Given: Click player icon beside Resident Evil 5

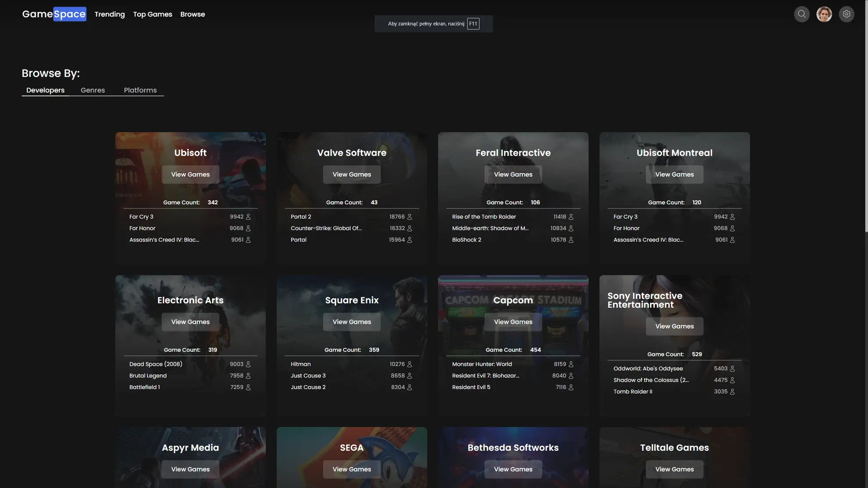Looking at the screenshot, I should (571, 387).
